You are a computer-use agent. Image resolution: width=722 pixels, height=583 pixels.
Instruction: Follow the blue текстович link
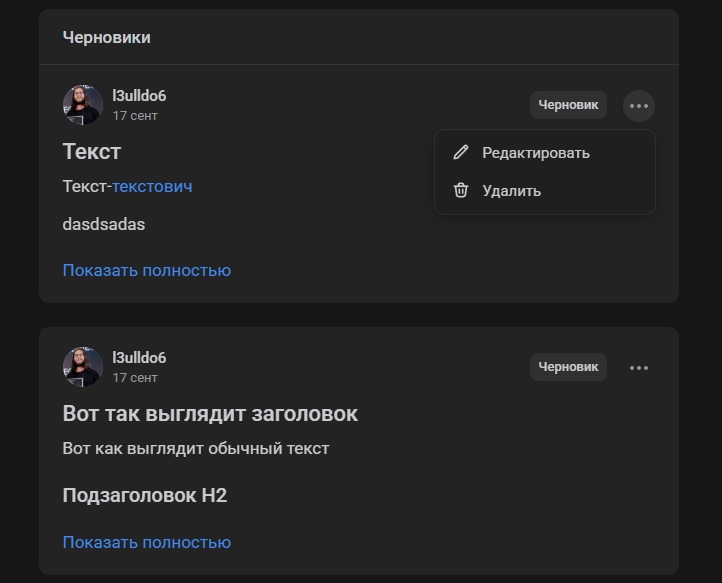pos(152,186)
